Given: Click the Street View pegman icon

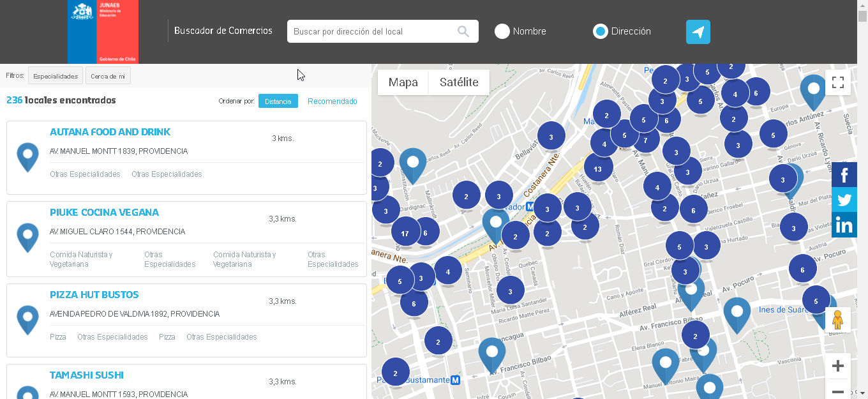Looking at the screenshot, I should [837, 320].
